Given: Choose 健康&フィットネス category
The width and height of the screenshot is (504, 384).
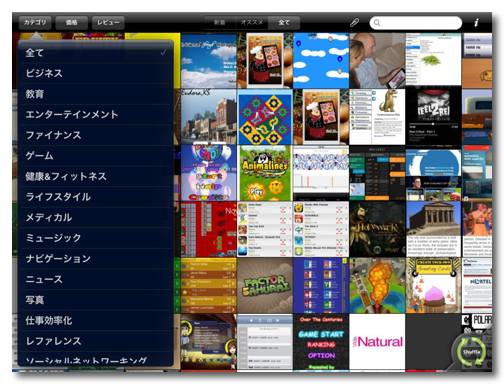Looking at the screenshot, I should coord(96,176).
